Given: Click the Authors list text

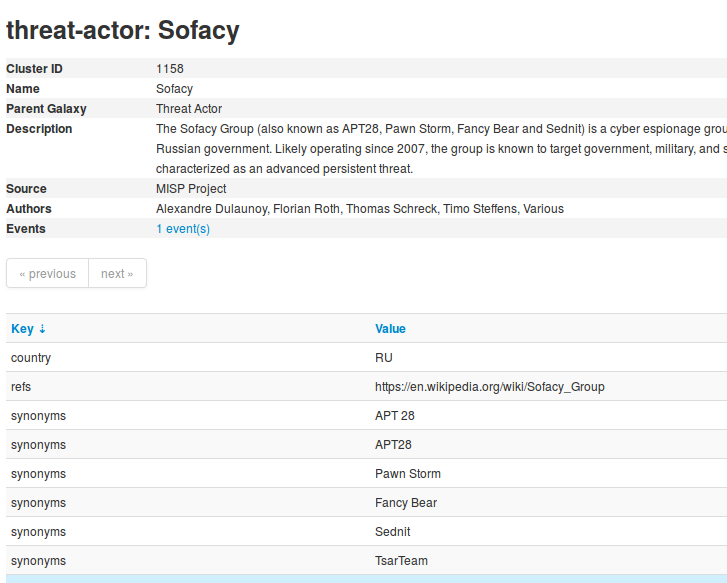Looking at the screenshot, I should click(x=360, y=209).
